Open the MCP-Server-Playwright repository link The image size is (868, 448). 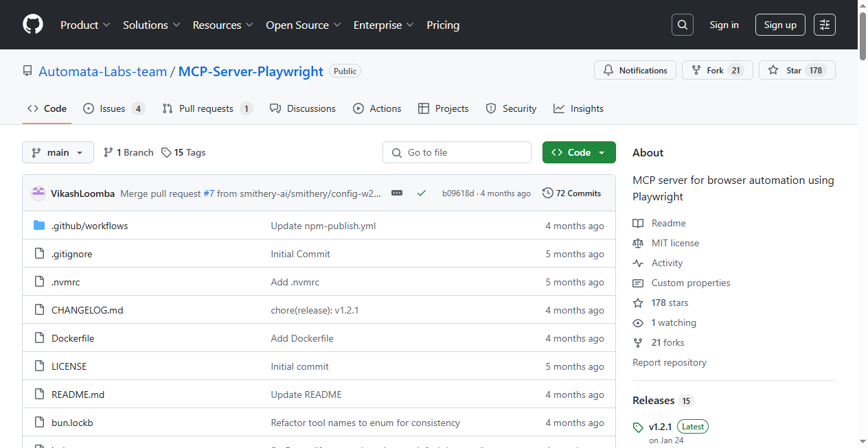251,71
